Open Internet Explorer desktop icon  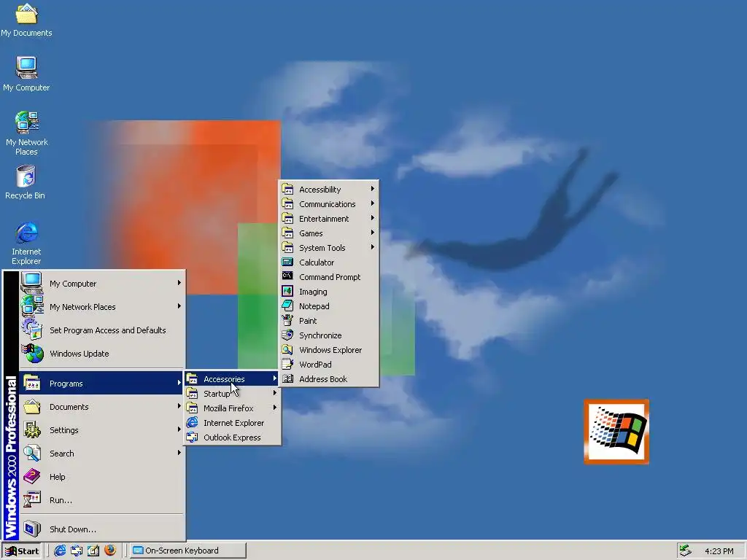(x=26, y=243)
